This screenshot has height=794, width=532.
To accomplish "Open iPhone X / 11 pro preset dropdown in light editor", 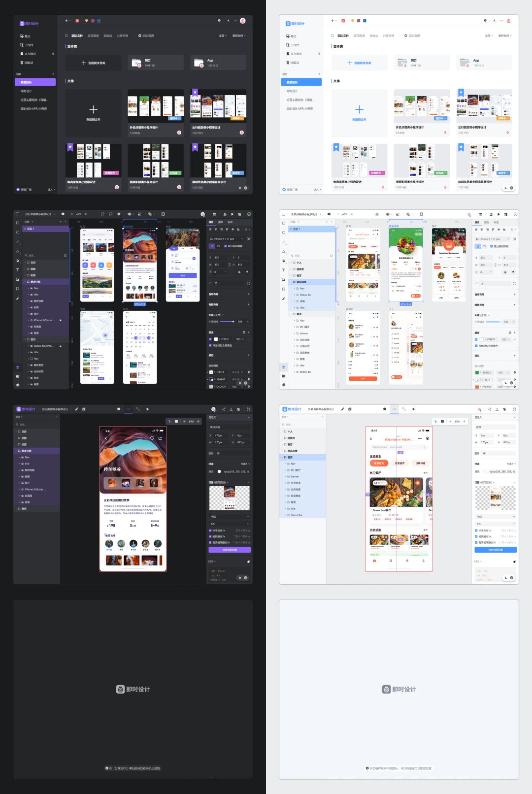I will (x=493, y=239).
